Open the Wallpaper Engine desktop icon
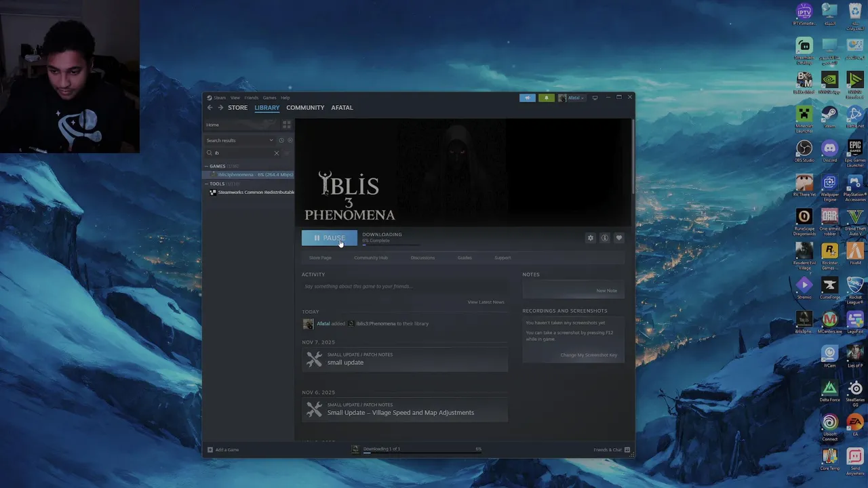 [x=829, y=187]
